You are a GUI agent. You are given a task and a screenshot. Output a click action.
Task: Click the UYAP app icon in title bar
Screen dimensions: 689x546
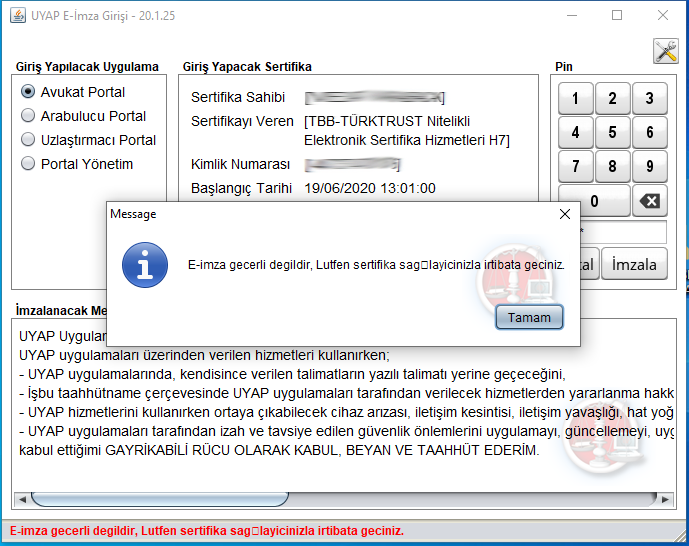(x=15, y=15)
